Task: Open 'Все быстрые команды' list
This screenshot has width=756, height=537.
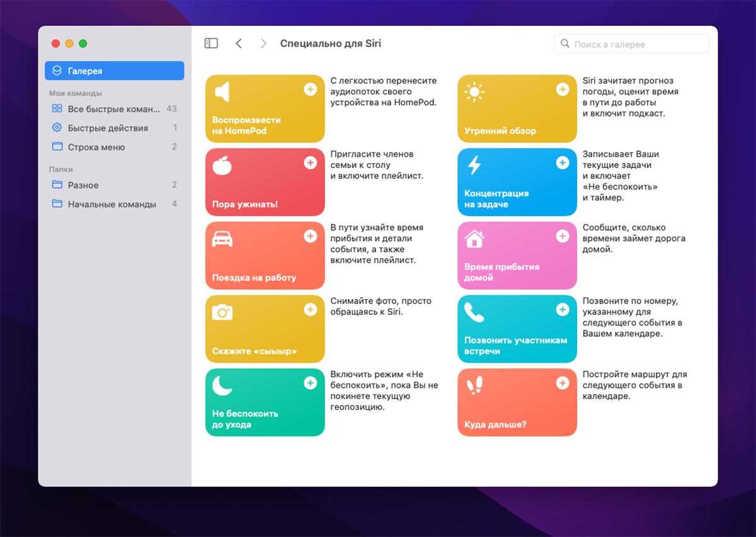Action: (x=113, y=109)
